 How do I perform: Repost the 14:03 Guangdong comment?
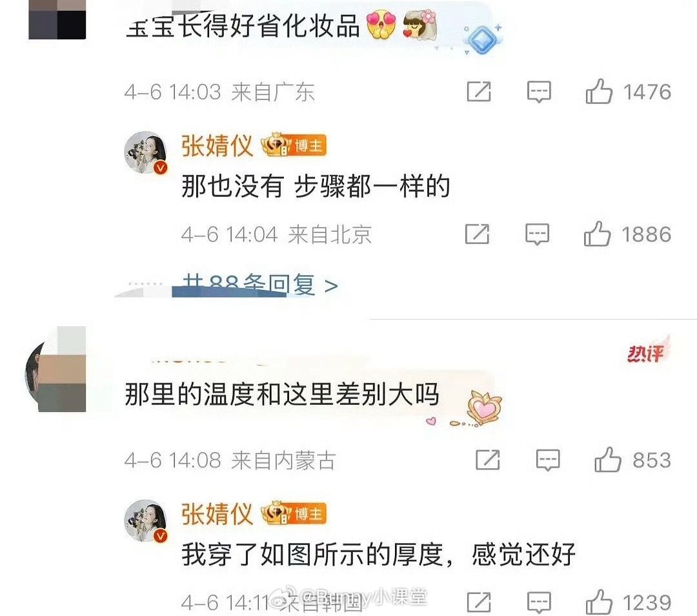[479, 92]
